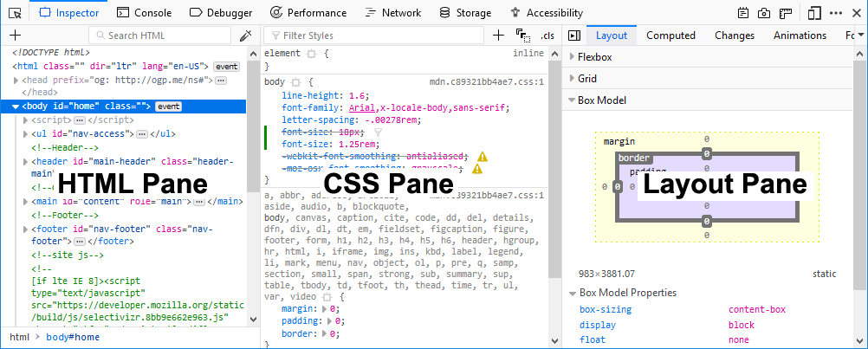Open the DevTools more options menu
Screen dimensions: 868x349
835,13
